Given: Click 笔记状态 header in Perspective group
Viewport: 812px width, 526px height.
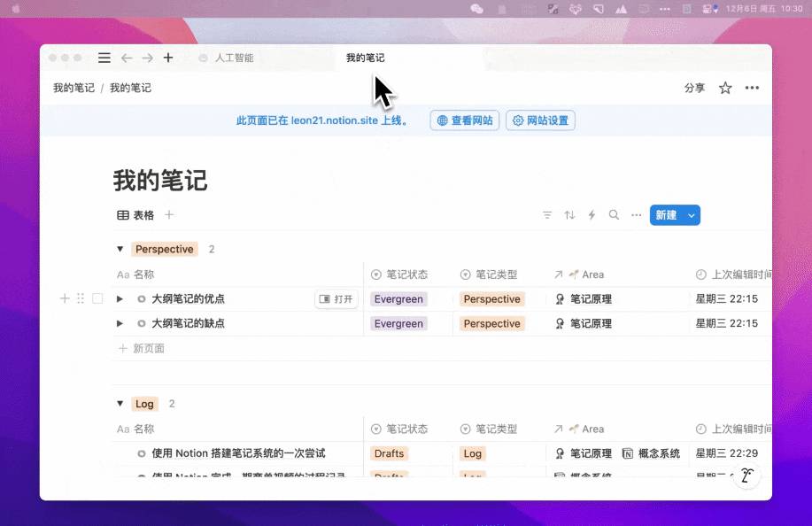Looking at the screenshot, I should coord(399,275).
